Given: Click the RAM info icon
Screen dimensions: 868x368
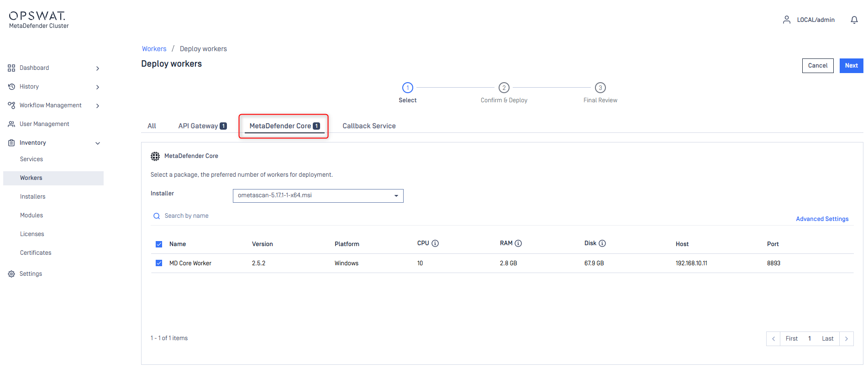Looking at the screenshot, I should tap(518, 243).
